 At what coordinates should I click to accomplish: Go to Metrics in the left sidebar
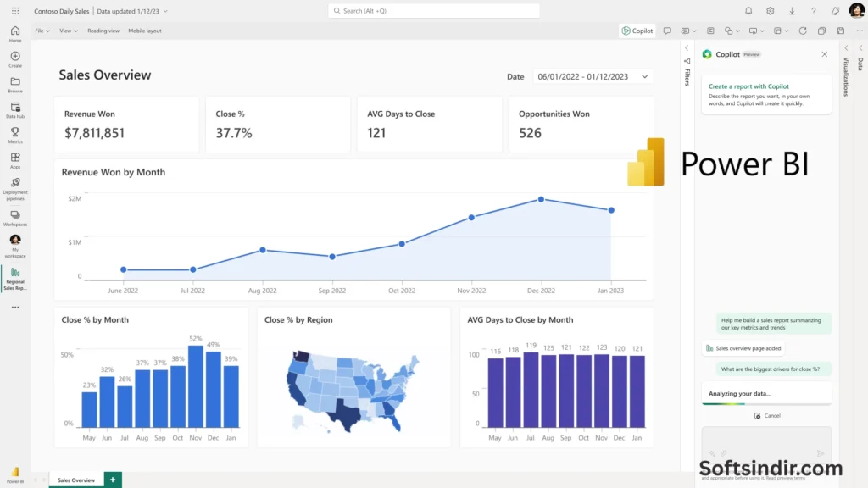[15, 136]
